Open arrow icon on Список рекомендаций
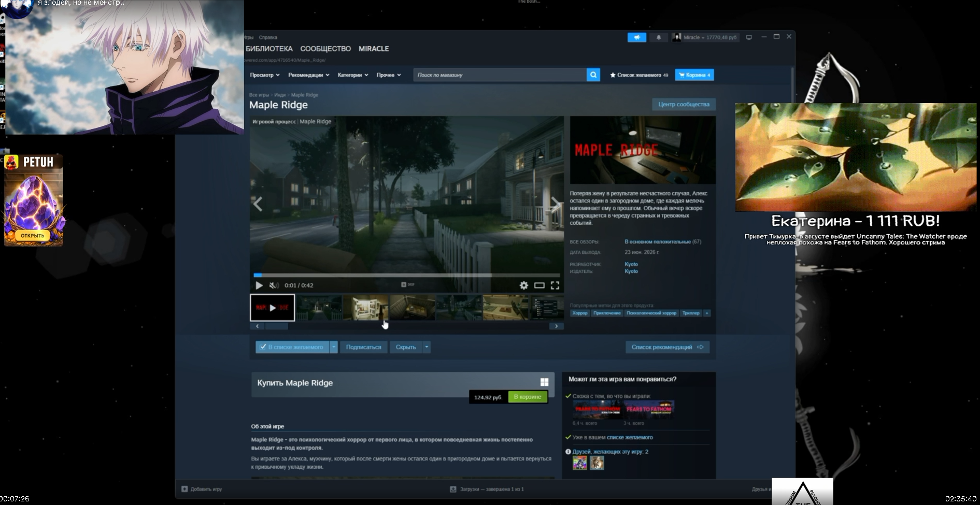The width and height of the screenshot is (980, 505). 700,347
